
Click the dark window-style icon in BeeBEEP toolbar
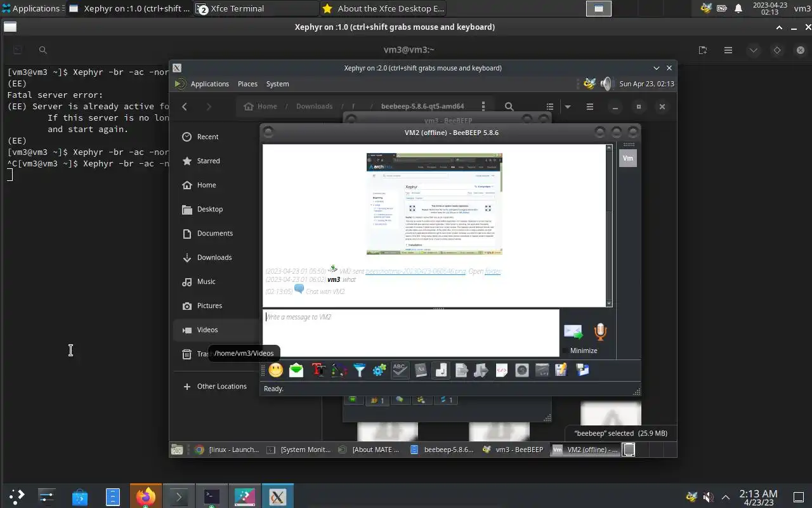(x=542, y=370)
